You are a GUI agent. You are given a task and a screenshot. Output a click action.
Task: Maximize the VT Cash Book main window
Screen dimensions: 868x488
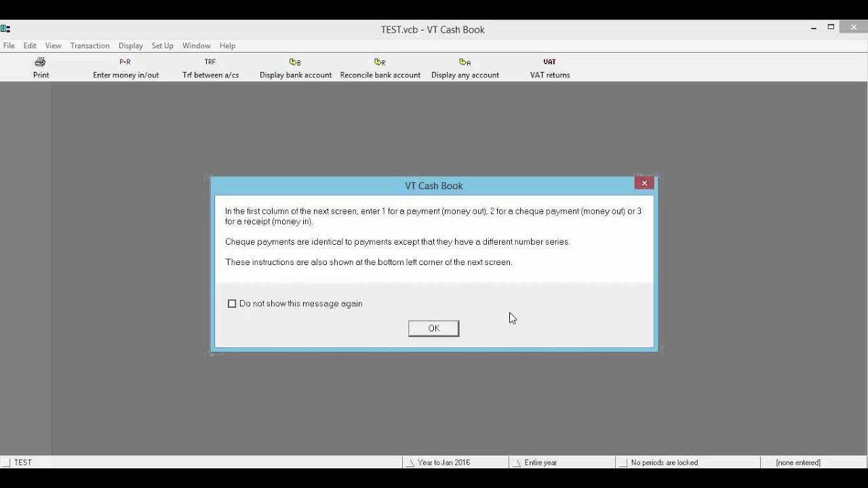[x=831, y=28]
